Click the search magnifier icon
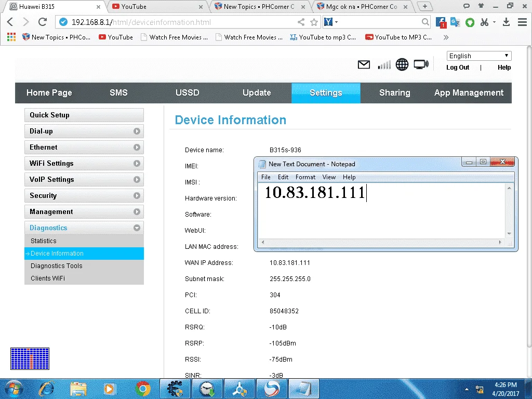 (425, 22)
